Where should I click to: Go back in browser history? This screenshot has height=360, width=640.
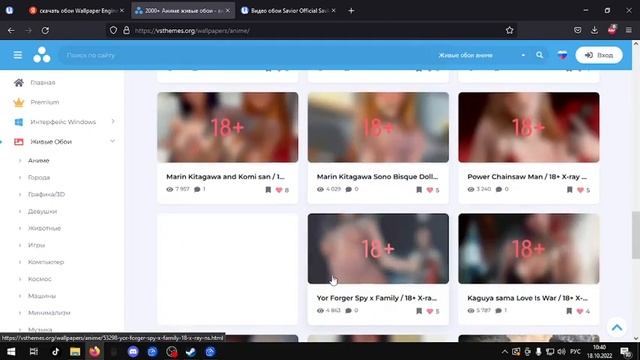tap(11, 30)
